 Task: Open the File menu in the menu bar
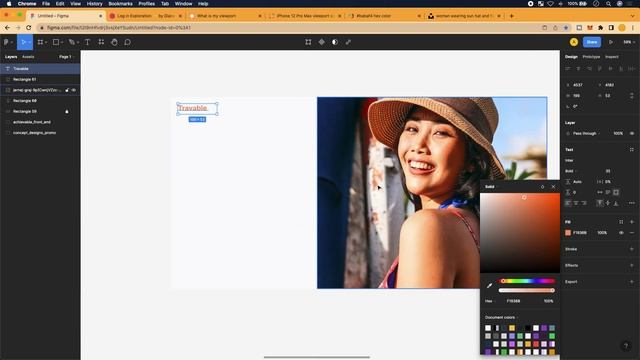(x=46, y=4)
